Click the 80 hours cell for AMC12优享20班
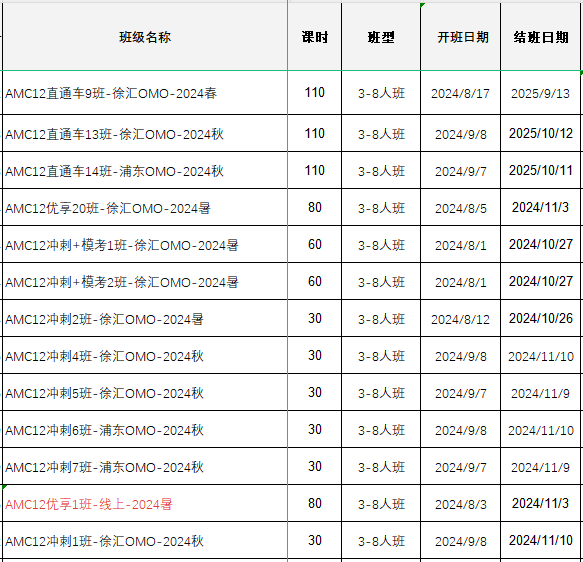Viewport: 583px width, 562px height. [315, 207]
